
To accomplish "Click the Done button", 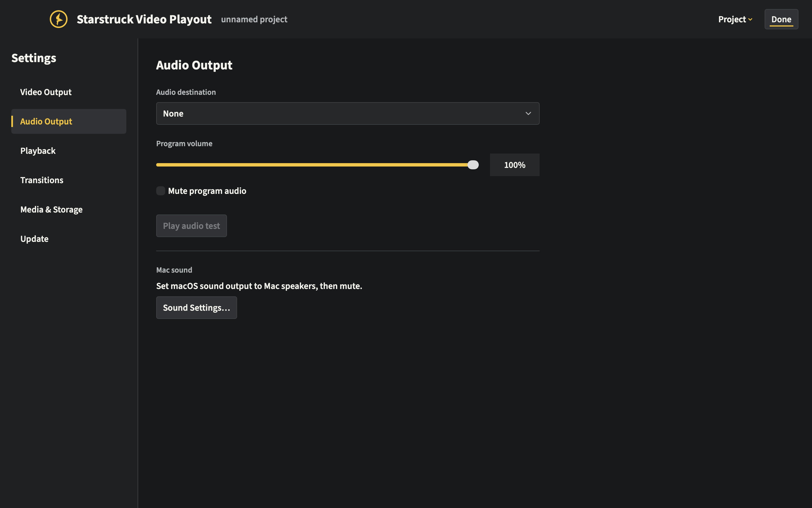I will click(x=781, y=19).
